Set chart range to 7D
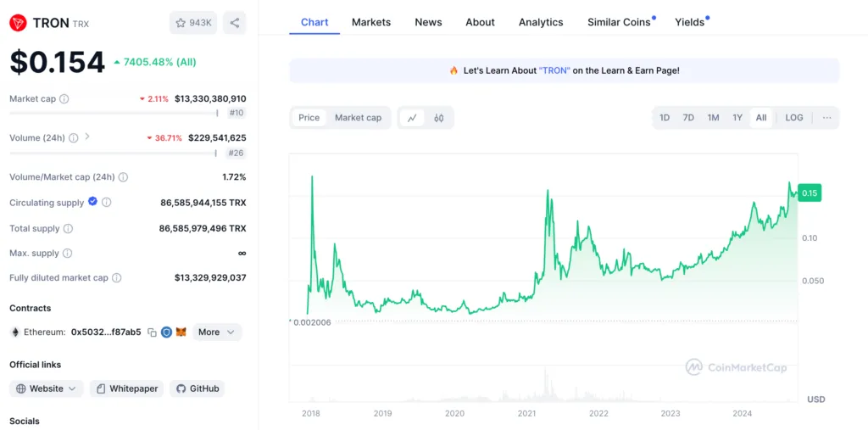This screenshot has width=868, height=430. pyautogui.click(x=688, y=118)
